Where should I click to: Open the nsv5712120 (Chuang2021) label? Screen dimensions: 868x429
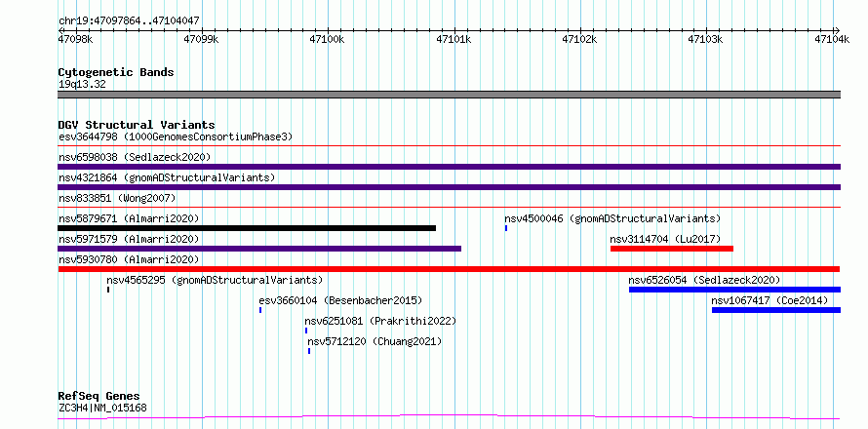point(375,341)
